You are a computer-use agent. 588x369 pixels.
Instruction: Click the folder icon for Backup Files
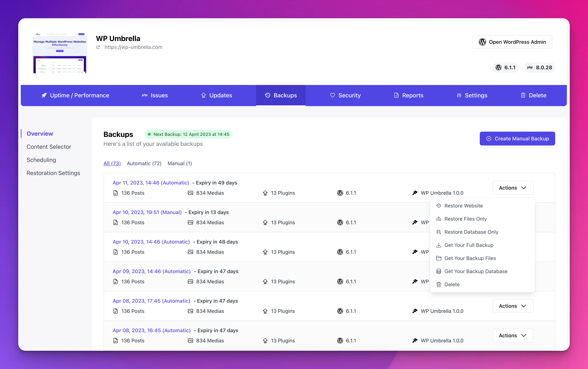click(x=439, y=258)
